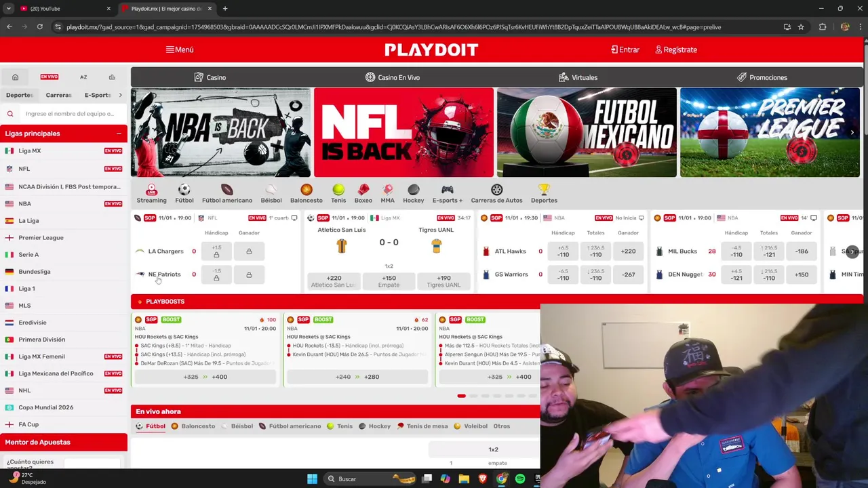868x488 pixels.
Task: Reload the page with browser refresh icon
Action: [40, 27]
